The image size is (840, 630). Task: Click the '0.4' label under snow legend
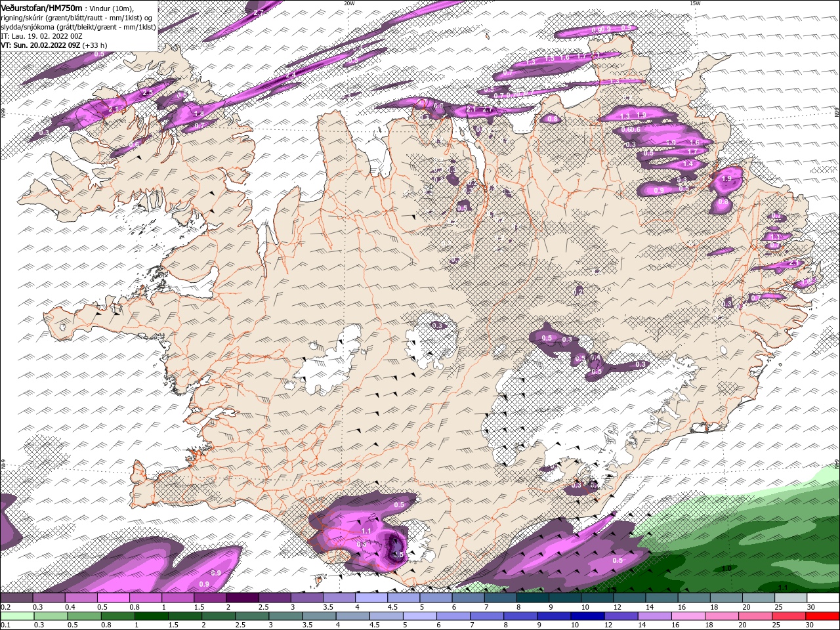click(x=70, y=607)
